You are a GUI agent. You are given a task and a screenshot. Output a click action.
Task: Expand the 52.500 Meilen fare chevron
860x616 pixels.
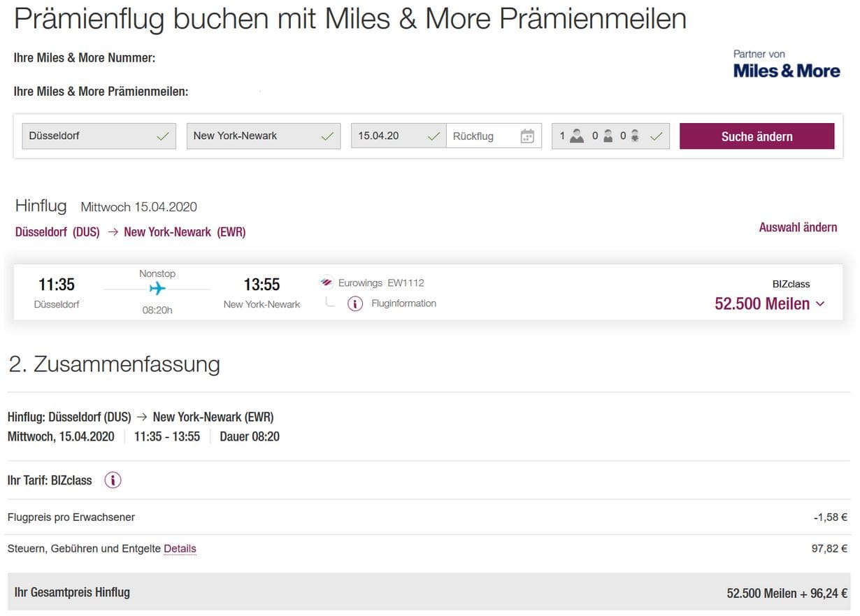[x=820, y=303]
